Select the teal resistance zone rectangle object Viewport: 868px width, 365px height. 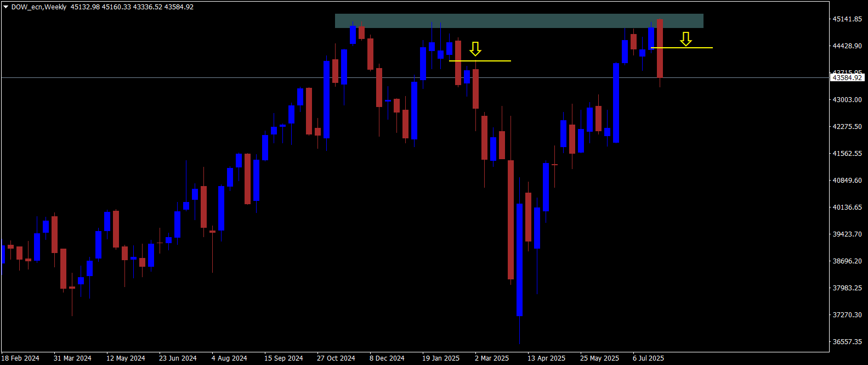point(519,21)
